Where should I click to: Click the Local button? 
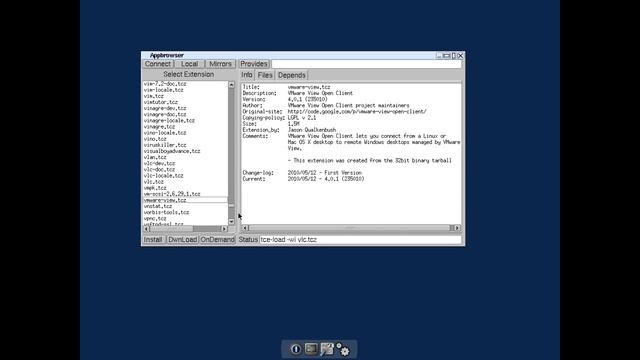[x=189, y=64]
